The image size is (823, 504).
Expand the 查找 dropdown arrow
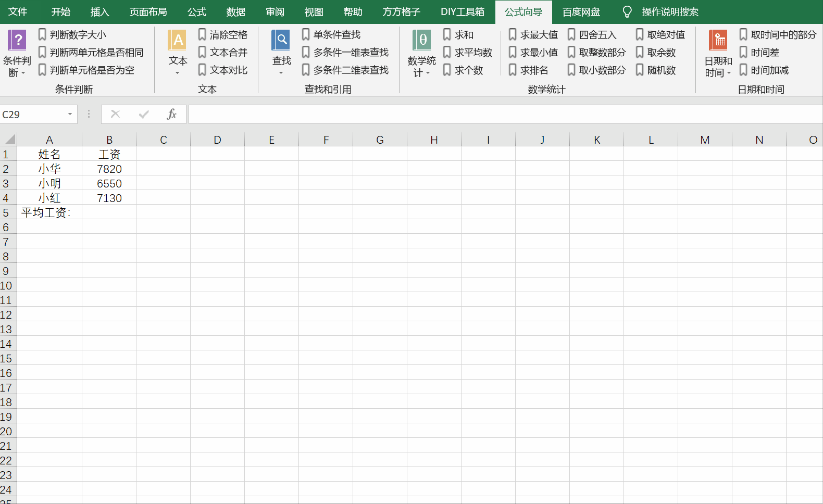click(x=281, y=73)
